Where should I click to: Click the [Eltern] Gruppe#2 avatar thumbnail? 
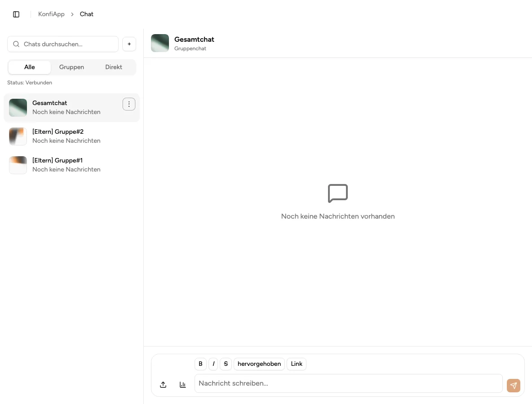coord(18,136)
